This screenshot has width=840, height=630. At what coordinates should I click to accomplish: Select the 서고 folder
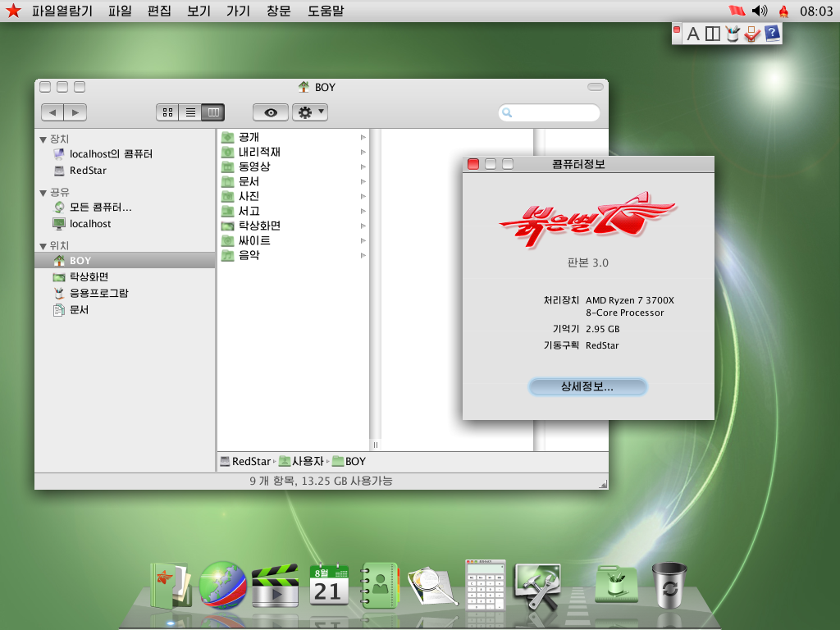point(293,211)
